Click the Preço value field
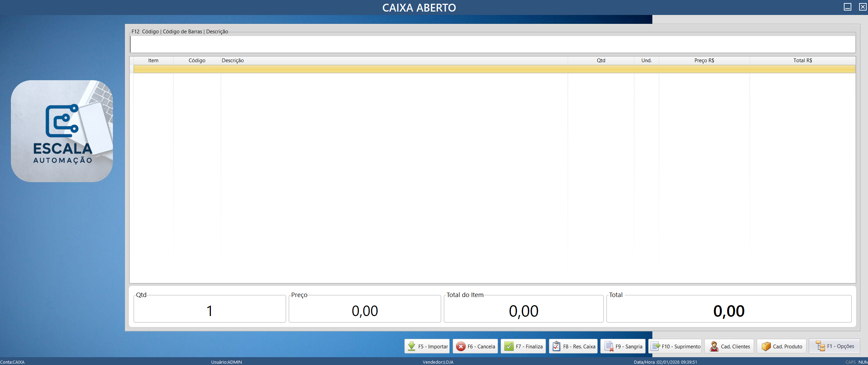The width and height of the screenshot is (868, 365). (x=365, y=311)
